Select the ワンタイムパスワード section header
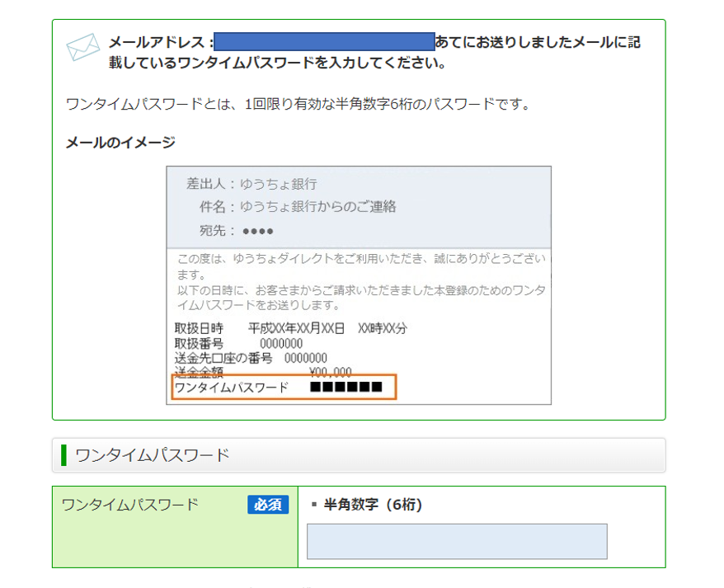This screenshot has height=588, width=724. click(153, 454)
